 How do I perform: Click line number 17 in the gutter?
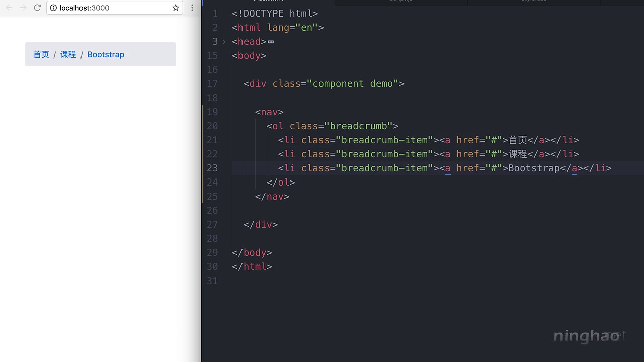pyautogui.click(x=212, y=83)
